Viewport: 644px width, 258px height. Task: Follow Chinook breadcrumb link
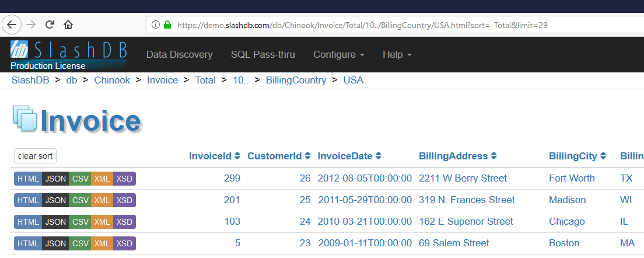pyautogui.click(x=112, y=80)
